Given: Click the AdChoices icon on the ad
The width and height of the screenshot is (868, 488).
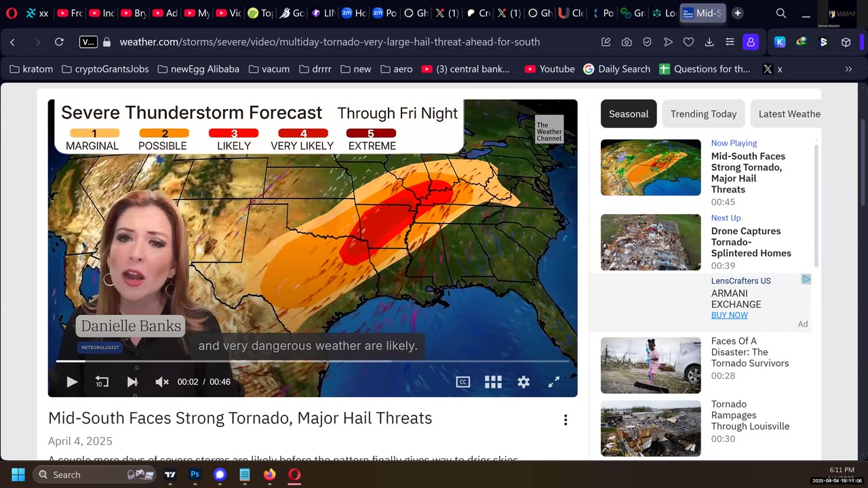Looking at the screenshot, I should [x=806, y=279].
